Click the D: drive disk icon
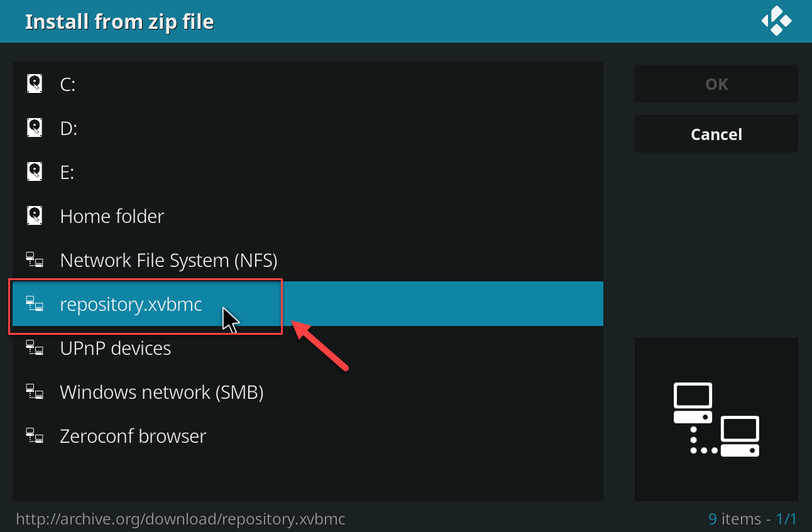The image size is (812, 532). (x=35, y=128)
